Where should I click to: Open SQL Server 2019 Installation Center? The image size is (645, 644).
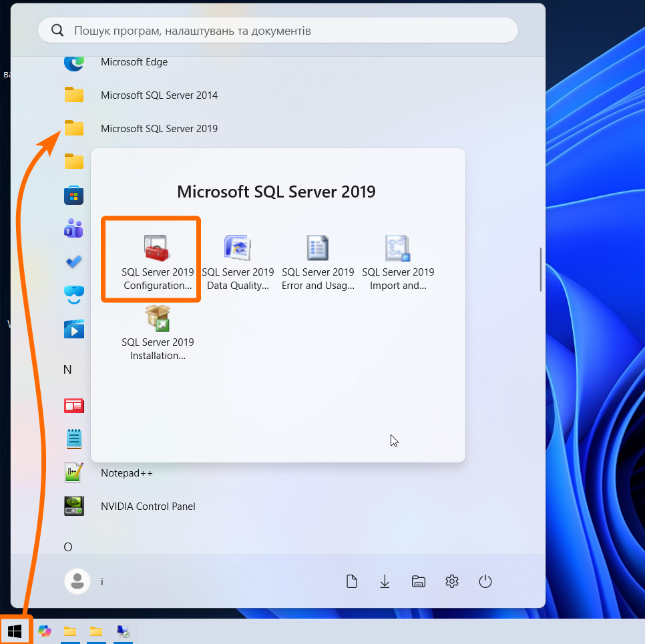158,332
